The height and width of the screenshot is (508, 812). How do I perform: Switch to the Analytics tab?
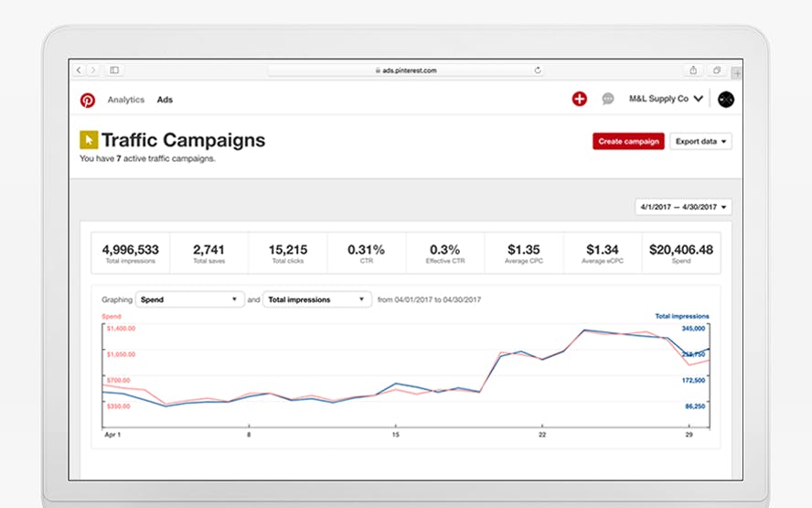pos(126,100)
